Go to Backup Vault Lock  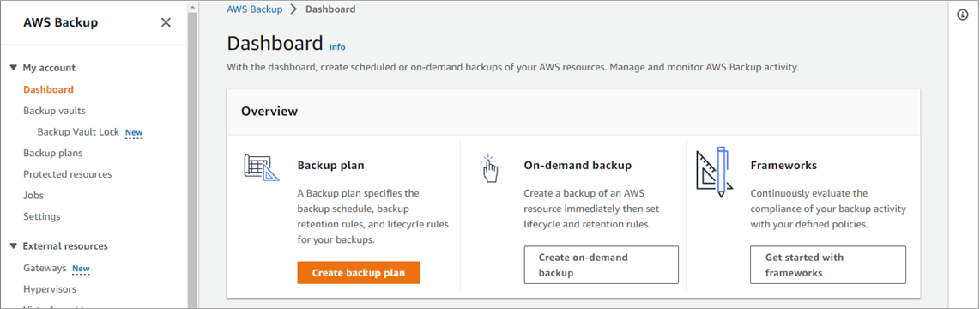coord(79,132)
